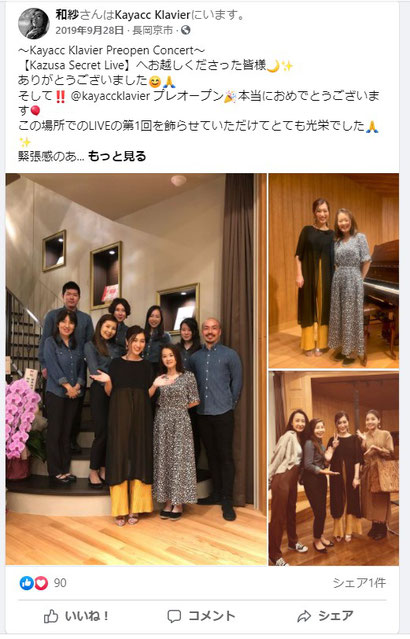View the 90 reactions count
This screenshot has width=410, height=639.
[x=60, y=583]
